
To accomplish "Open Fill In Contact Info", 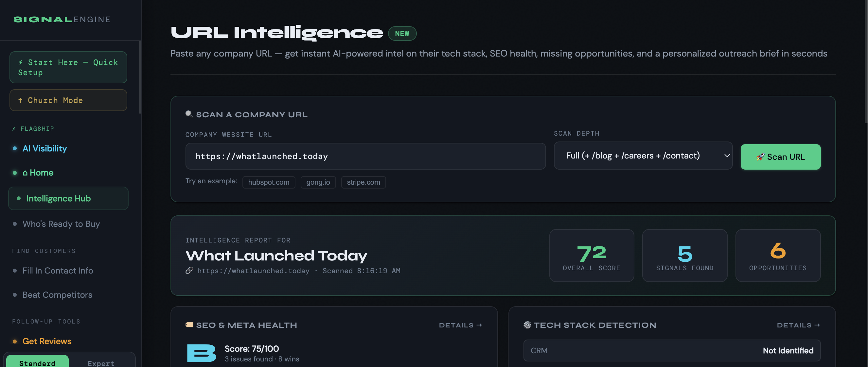I will [58, 270].
